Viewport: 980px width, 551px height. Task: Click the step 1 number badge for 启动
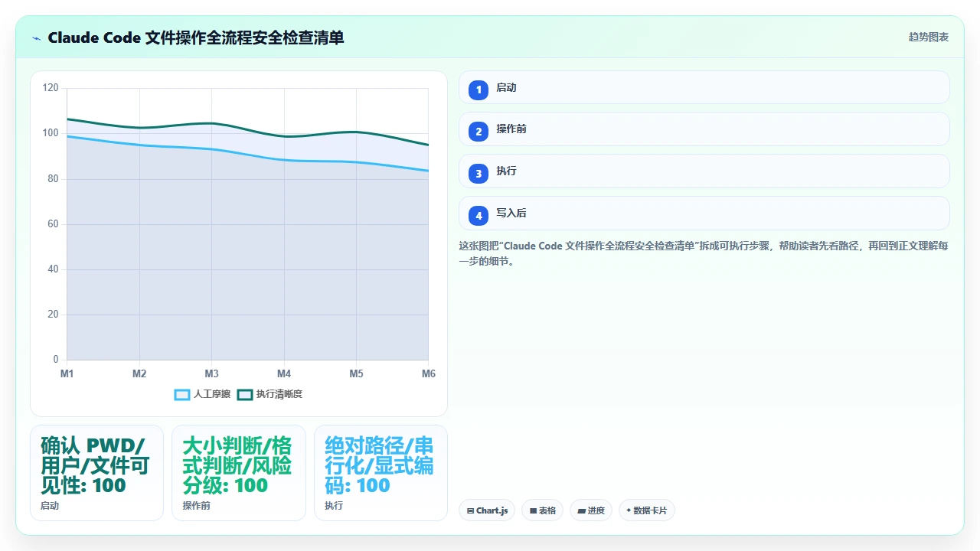click(x=479, y=90)
